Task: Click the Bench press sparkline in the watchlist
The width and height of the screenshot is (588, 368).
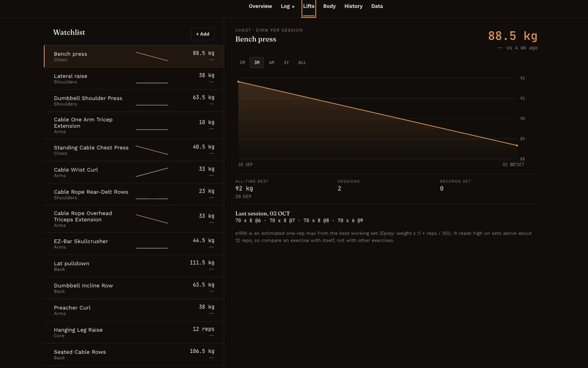Action: click(152, 56)
